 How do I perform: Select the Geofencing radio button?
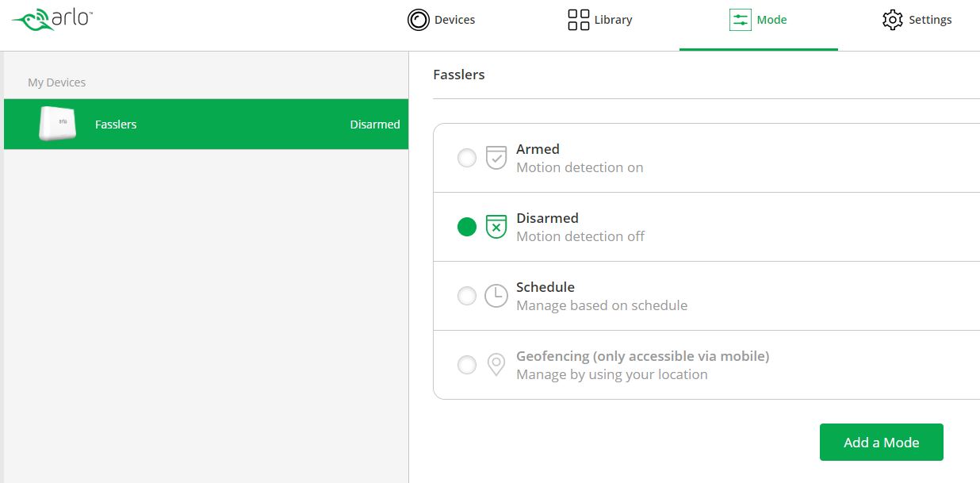click(x=467, y=365)
